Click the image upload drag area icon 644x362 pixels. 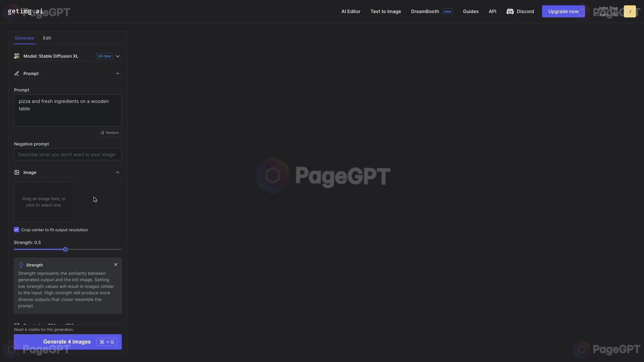pyautogui.click(x=44, y=201)
